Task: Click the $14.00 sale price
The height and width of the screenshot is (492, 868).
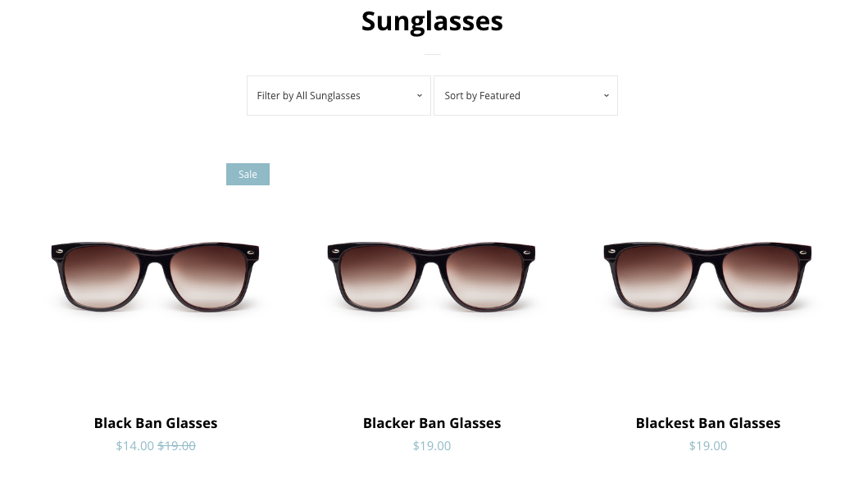Action: coord(134,446)
